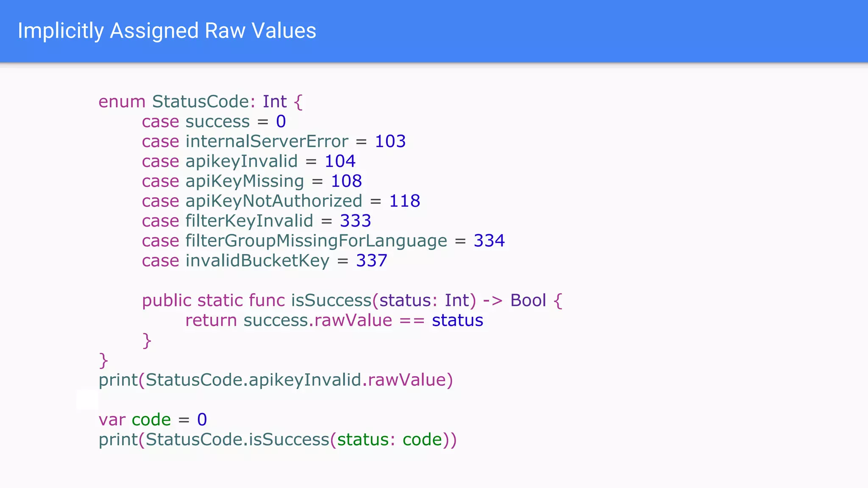Click the Bool return type

click(528, 301)
